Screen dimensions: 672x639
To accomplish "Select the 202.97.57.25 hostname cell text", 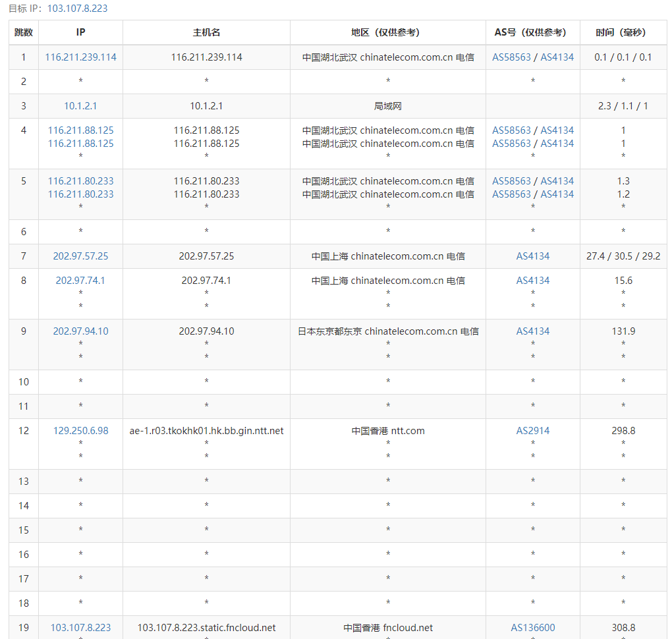I will click(x=206, y=256).
